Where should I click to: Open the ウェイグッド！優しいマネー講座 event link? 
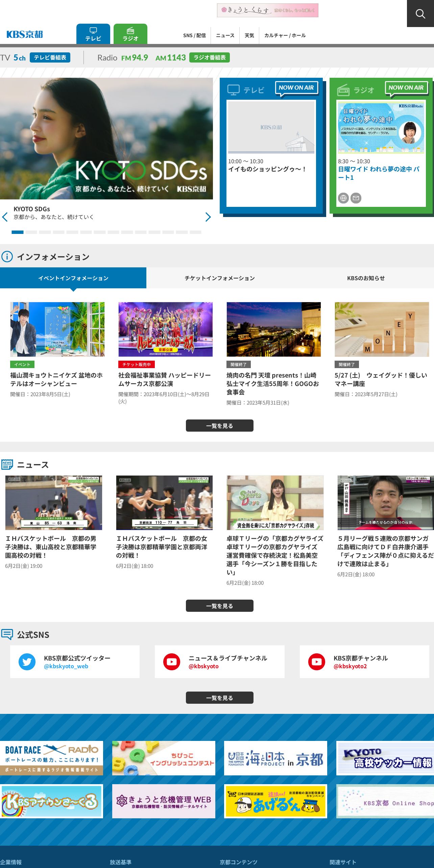(381, 379)
